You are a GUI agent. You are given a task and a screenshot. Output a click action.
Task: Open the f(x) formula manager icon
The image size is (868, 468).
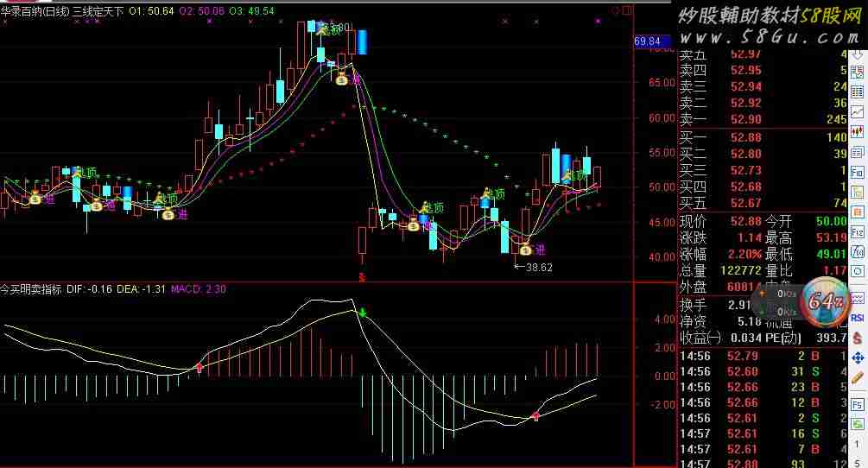[x=858, y=252]
